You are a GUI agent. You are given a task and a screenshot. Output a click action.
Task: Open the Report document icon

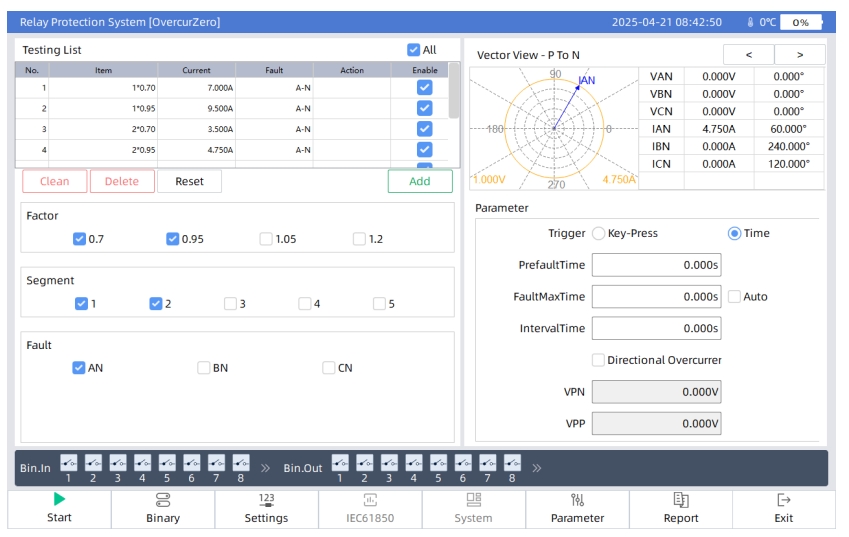pos(681,500)
